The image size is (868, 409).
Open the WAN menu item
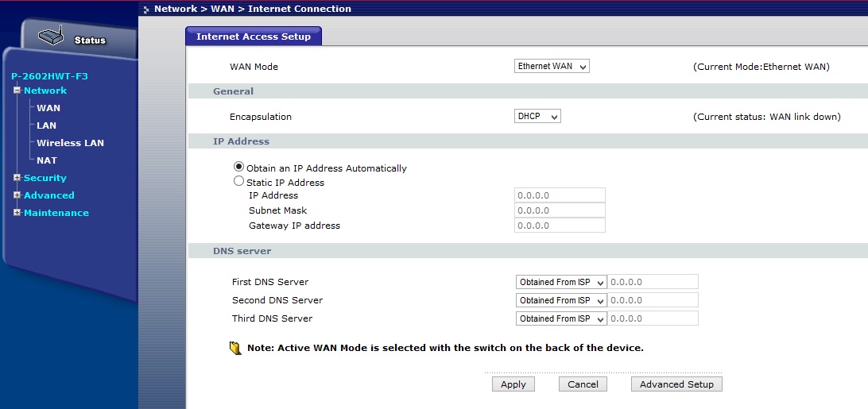pyautogui.click(x=48, y=108)
